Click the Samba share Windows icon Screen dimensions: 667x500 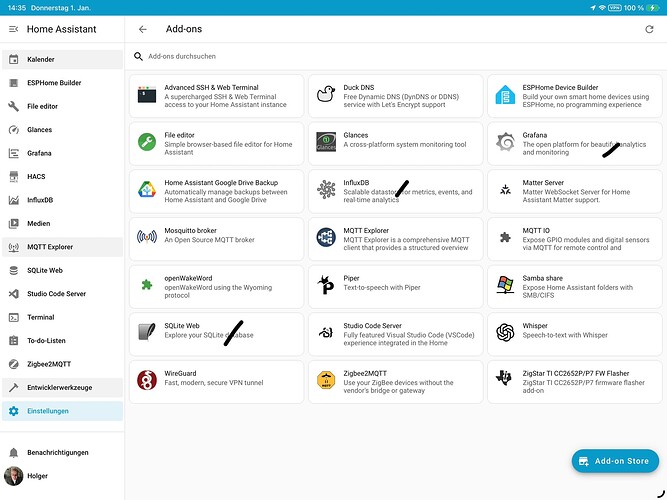(x=505, y=285)
